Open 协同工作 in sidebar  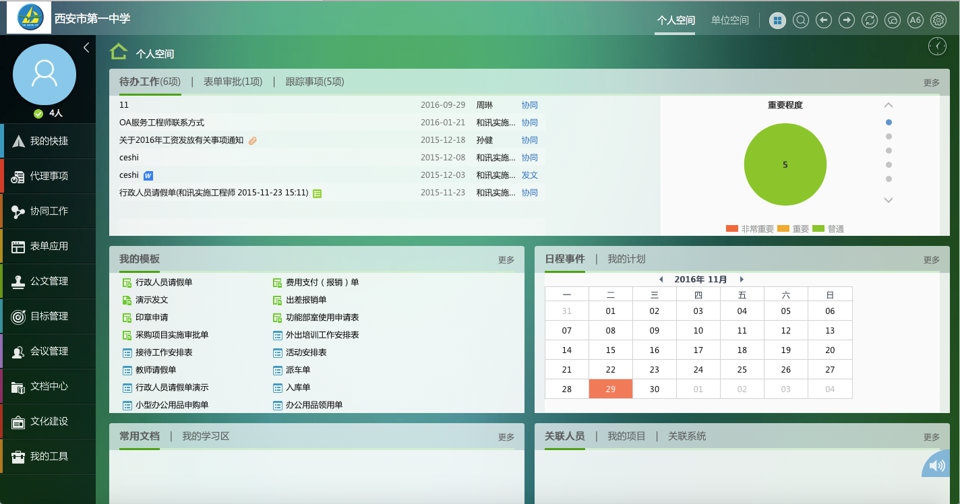[x=48, y=211]
